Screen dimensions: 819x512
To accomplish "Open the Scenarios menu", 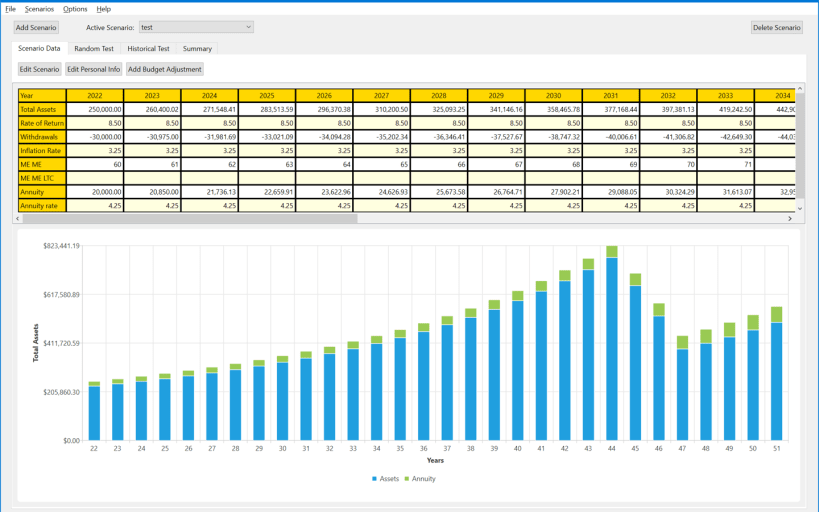I will tap(39, 9).
